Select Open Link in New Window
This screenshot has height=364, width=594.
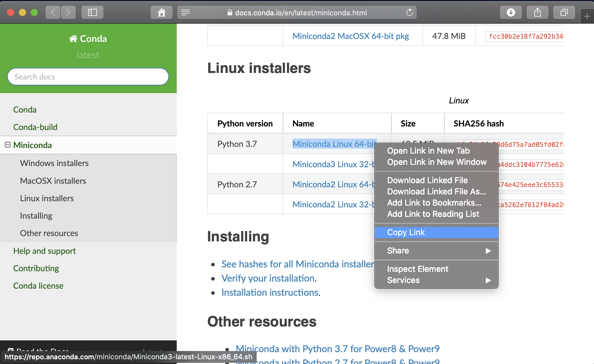[x=436, y=162]
